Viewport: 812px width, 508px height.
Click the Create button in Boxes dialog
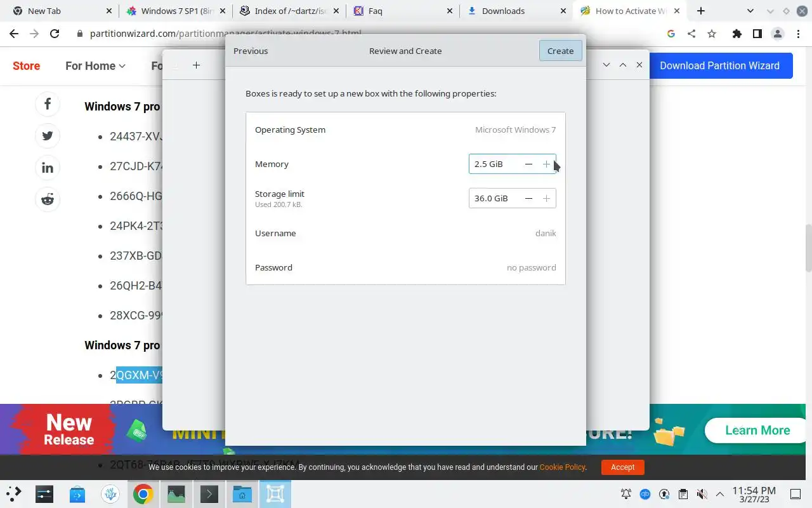560,51
